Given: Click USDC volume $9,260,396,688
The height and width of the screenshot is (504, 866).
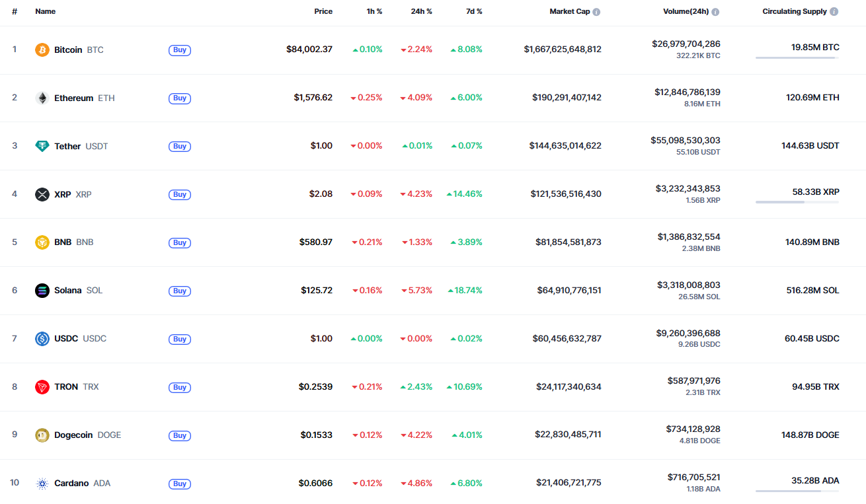Looking at the screenshot, I should click(689, 334).
